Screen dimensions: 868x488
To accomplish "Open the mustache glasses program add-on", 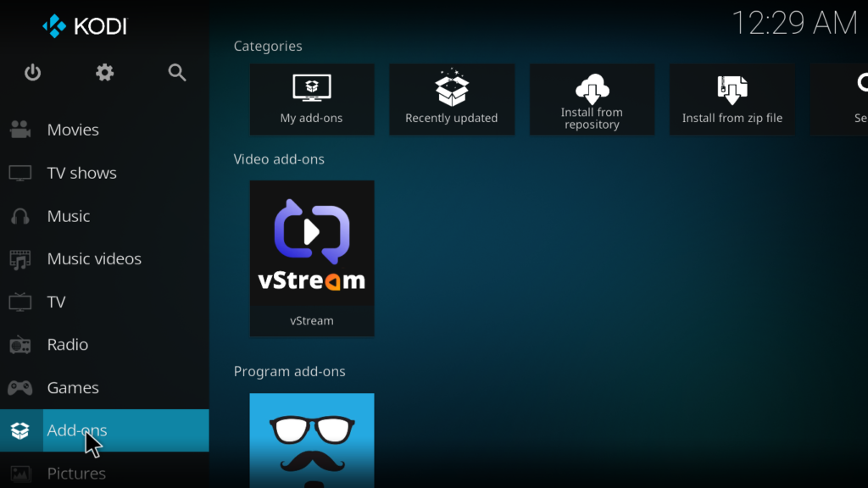I will pyautogui.click(x=312, y=441).
